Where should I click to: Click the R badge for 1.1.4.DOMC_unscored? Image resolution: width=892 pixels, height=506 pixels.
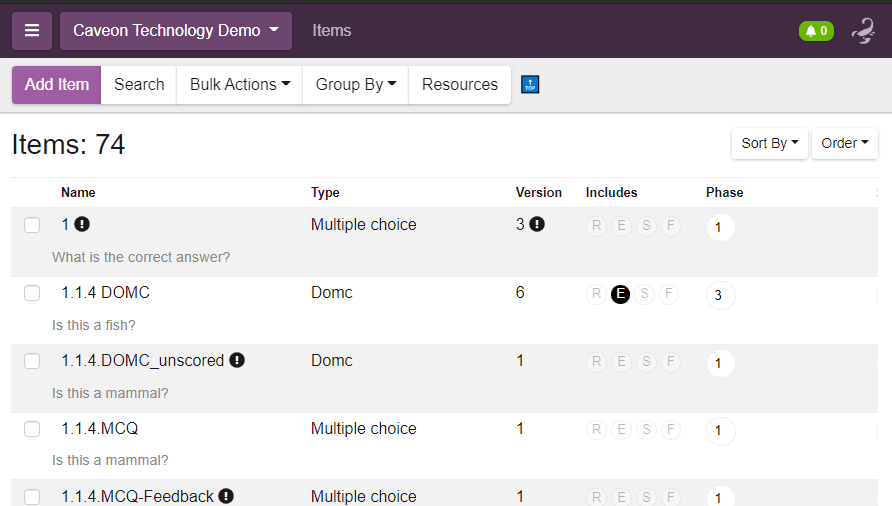pos(596,362)
